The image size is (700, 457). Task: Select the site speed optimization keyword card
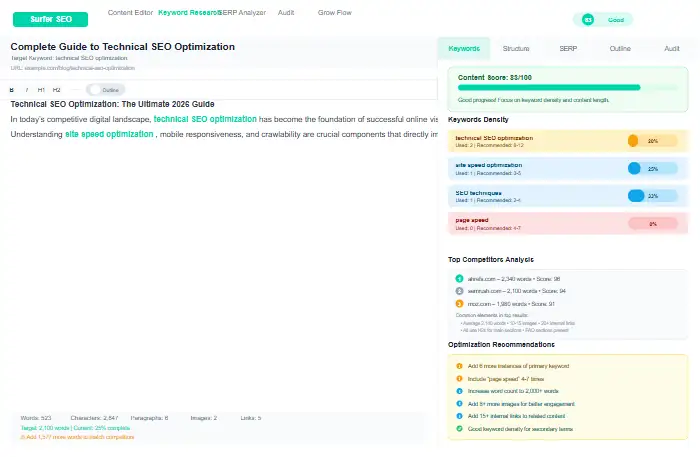567,169
